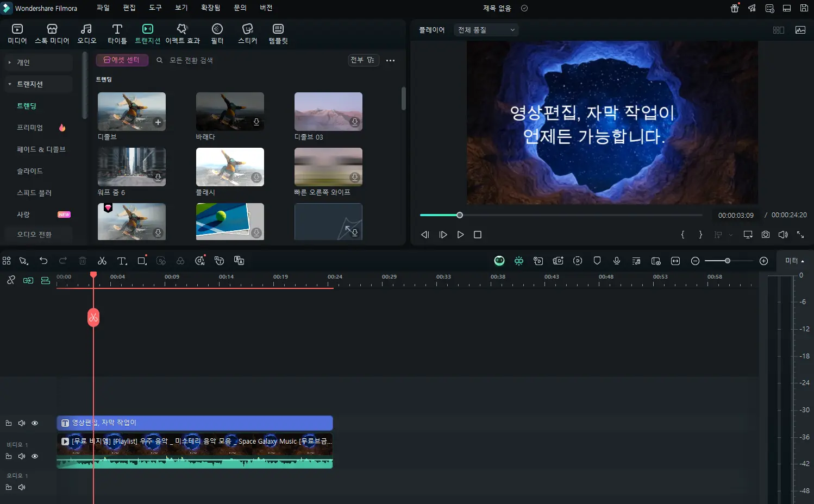Undo the last action
The height and width of the screenshot is (504, 814).
43,261
